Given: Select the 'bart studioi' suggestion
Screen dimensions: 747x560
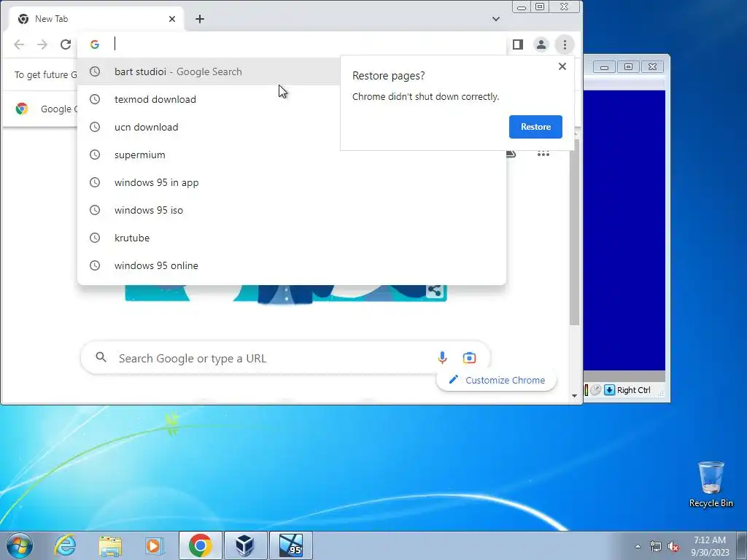Looking at the screenshot, I should point(209,71).
